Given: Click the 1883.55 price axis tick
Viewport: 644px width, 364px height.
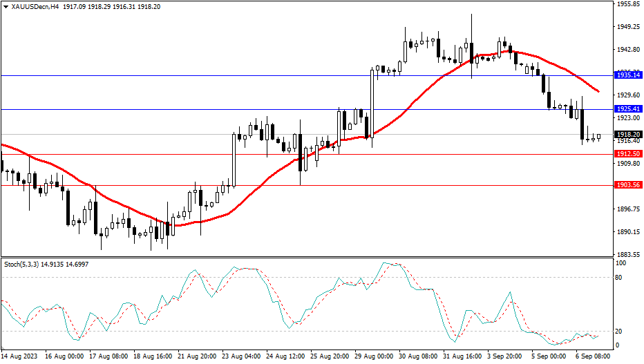Looking at the screenshot, I should 628,254.
